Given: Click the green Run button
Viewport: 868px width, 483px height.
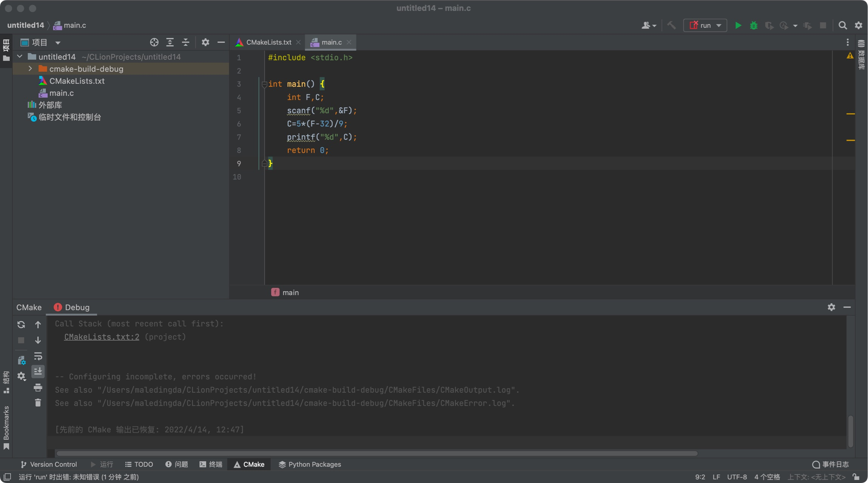Looking at the screenshot, I should [738, 25].
